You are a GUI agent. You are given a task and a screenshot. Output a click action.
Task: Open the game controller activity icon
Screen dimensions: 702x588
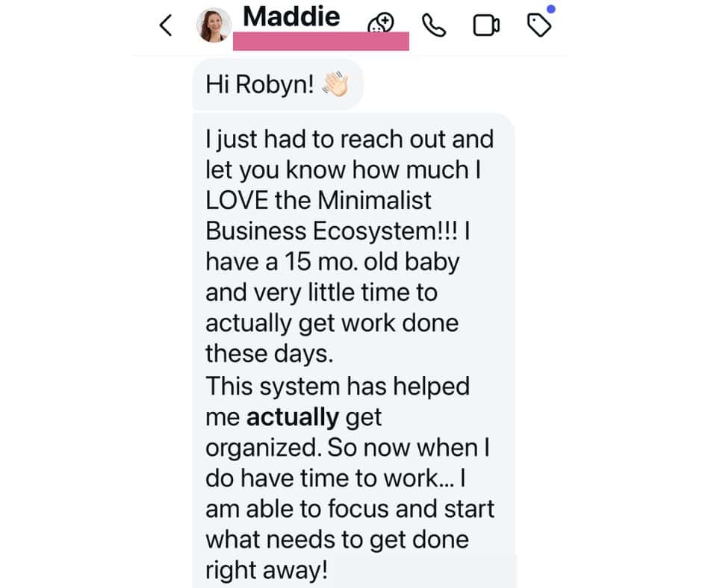381,23
